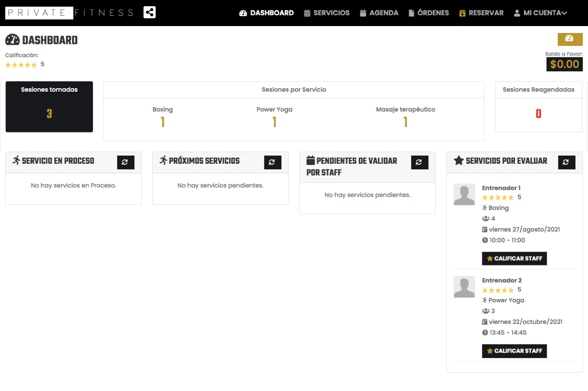Open the Órdenes section
Screen dimensions: 588x391
(429, 13)
